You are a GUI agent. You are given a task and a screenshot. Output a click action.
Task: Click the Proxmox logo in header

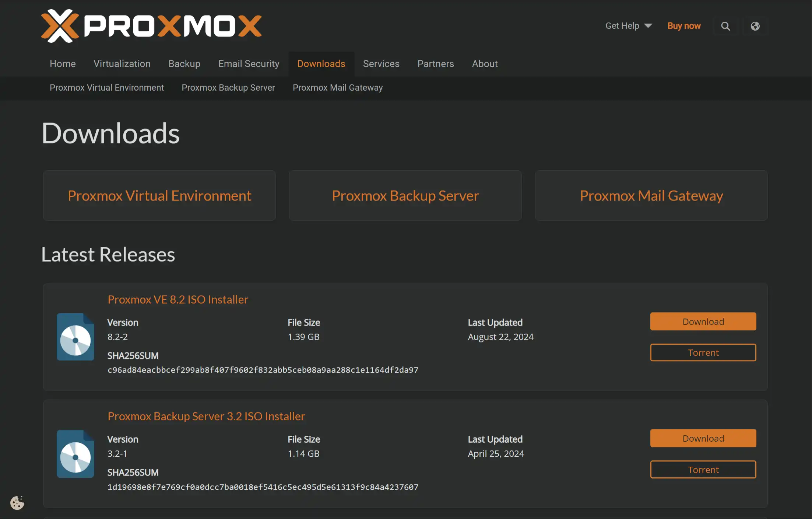point(151,26)
